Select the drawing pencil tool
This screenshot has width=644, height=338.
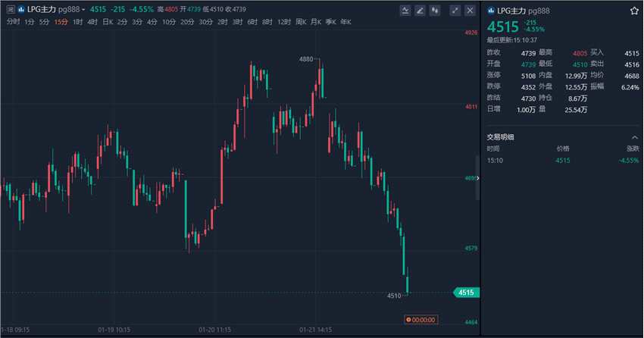pyautogui.click(x=420, y=11)
